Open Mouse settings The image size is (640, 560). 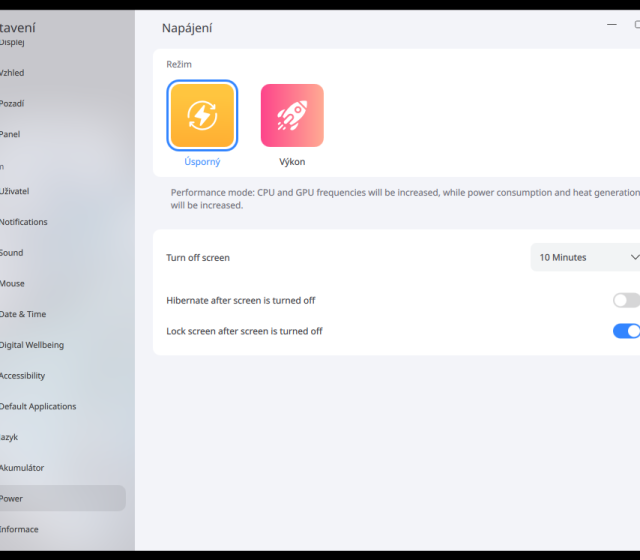click(x=12, y=283)
